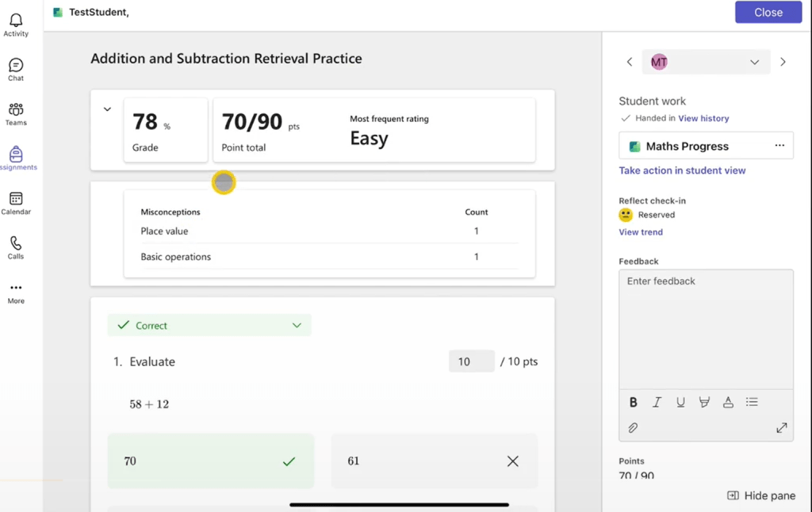Expand the feedback box to full size
The width and height of the screenshot is (812, 512).
point(781,428)
